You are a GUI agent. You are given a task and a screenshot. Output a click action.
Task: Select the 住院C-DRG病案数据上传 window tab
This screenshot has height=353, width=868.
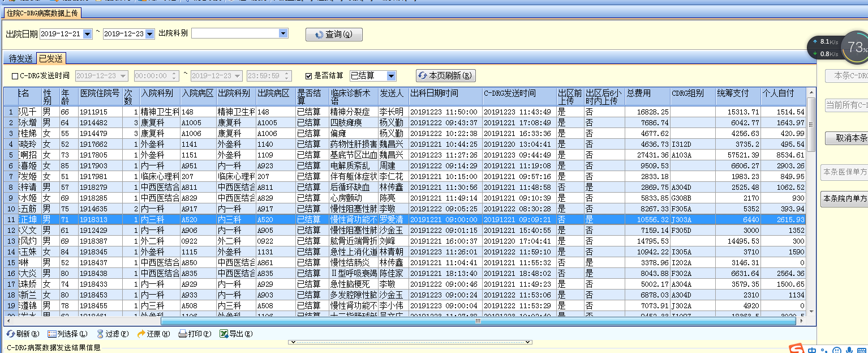42,12
